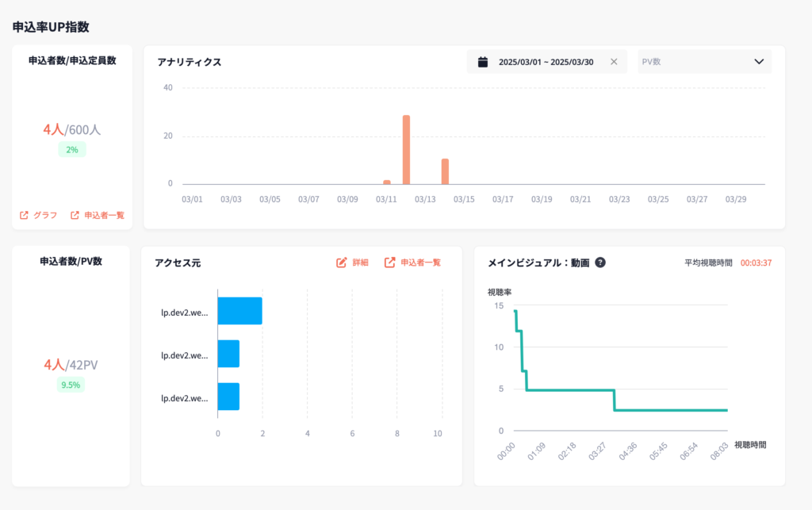Click the 2% badge under 4人/600人
Viewport: 812px width, 510px height.
coord(71,150)
